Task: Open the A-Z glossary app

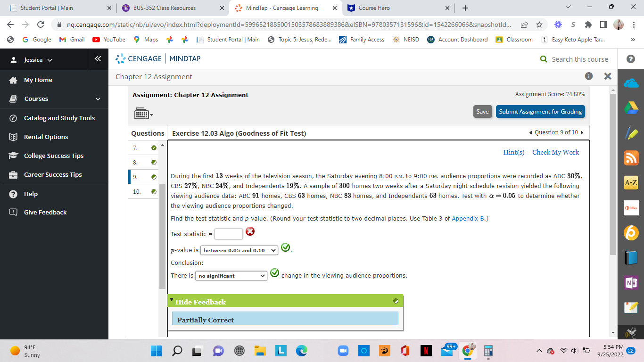Action: (631, 182)
